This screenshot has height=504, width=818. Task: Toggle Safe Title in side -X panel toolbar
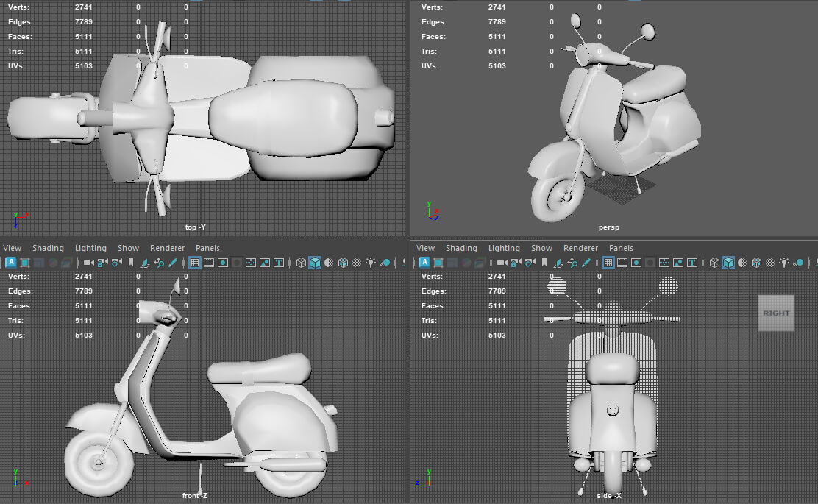(692, 263)
